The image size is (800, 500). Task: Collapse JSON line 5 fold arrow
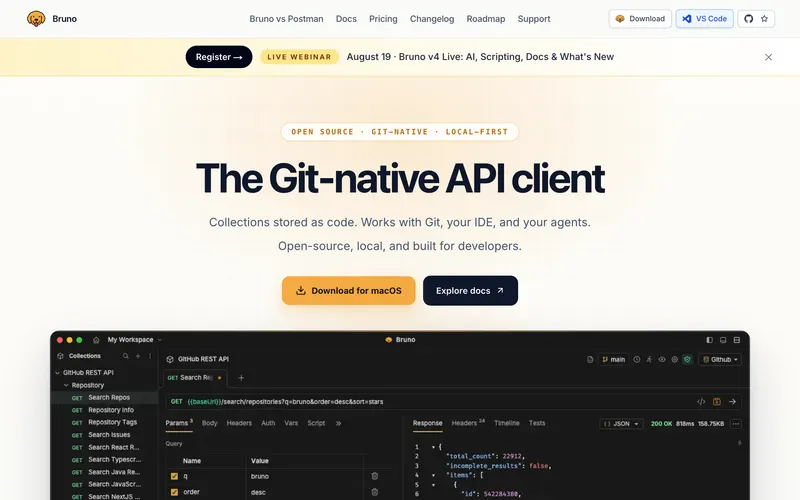(433, 485)
